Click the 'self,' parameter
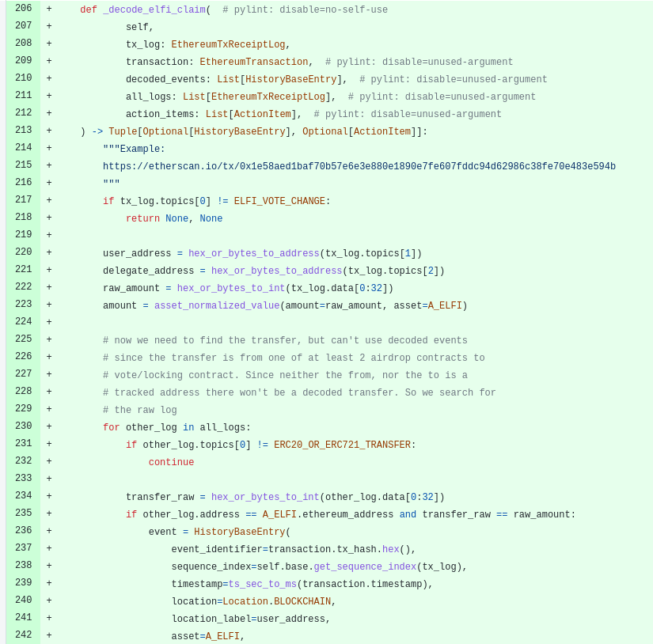This screenshot has width=653, height=644. coord(140,27)
